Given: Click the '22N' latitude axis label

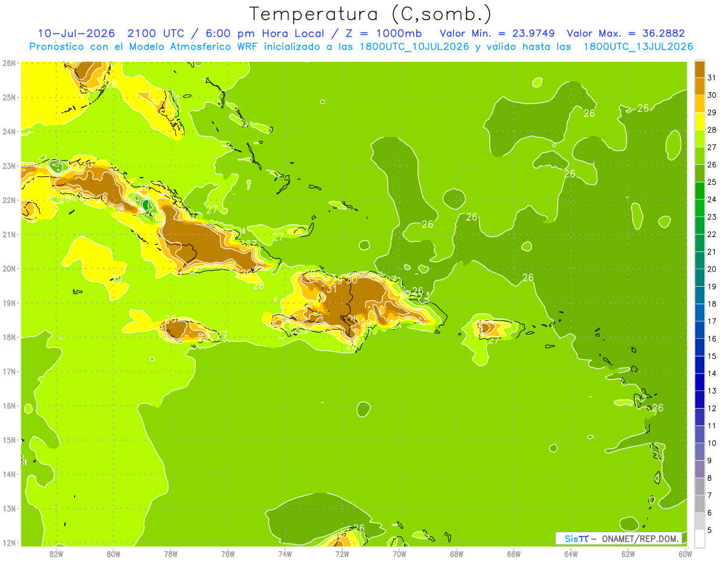Looking at the screenshot, I should pyautogui.click(x=9, y=200).
